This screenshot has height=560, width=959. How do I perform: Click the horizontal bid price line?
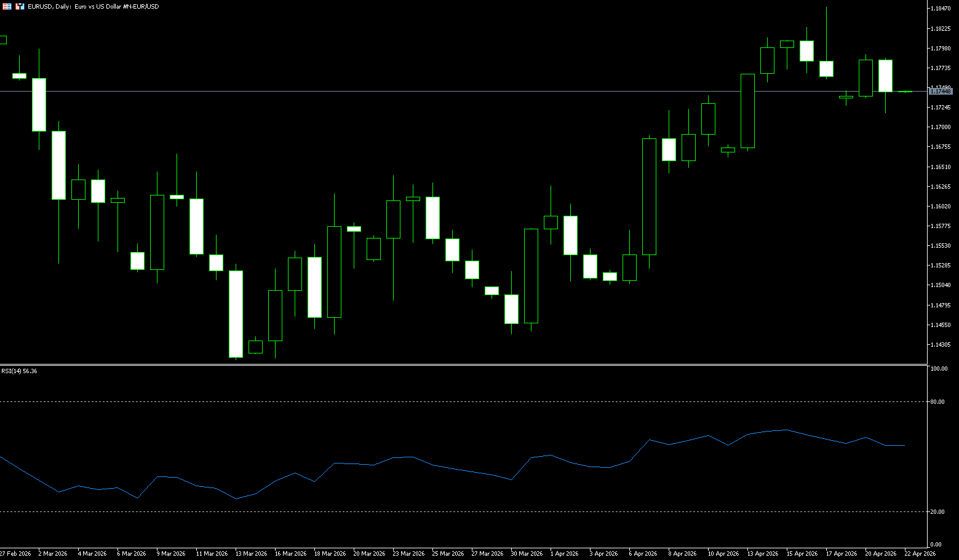(x=431, y=91)
